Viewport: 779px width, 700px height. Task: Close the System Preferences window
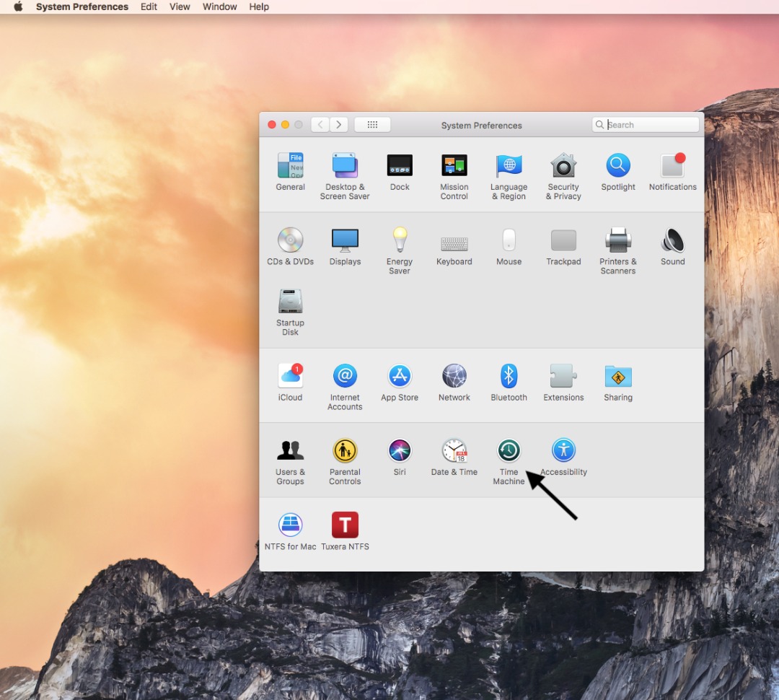272,125
